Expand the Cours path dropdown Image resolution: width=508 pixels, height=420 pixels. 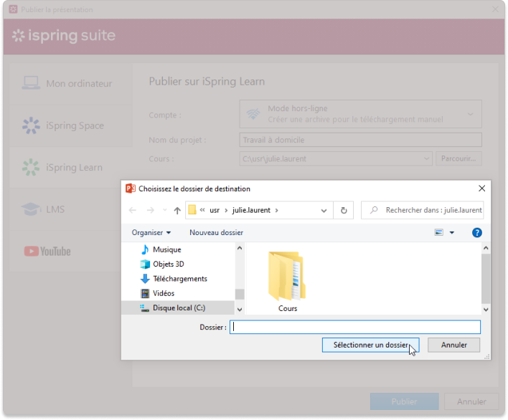[426, 158]
